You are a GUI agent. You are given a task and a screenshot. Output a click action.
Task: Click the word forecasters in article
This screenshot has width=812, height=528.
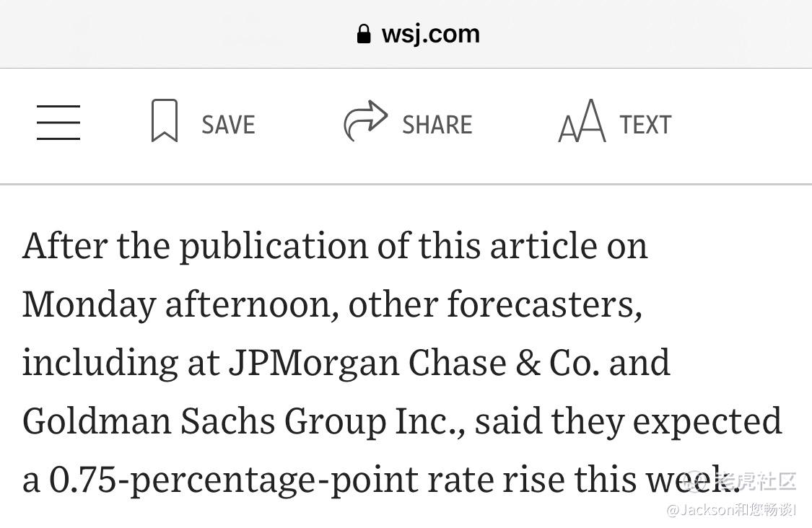click(x=544, y=304)
